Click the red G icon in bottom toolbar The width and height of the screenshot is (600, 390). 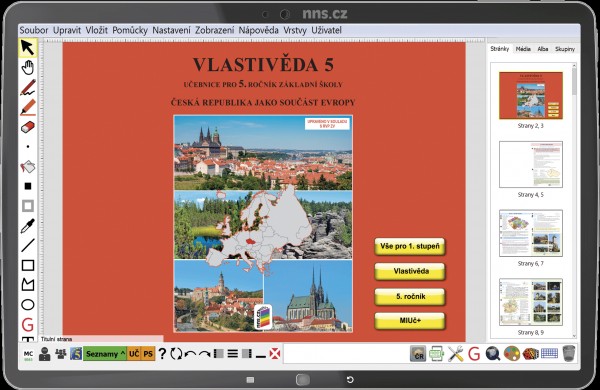(x=474, y=354)
